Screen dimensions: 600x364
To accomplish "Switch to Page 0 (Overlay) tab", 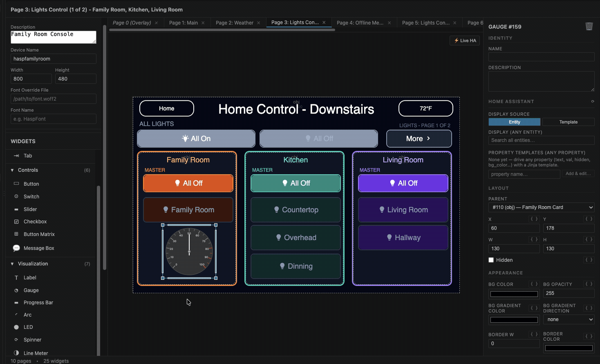I will 132,23.
